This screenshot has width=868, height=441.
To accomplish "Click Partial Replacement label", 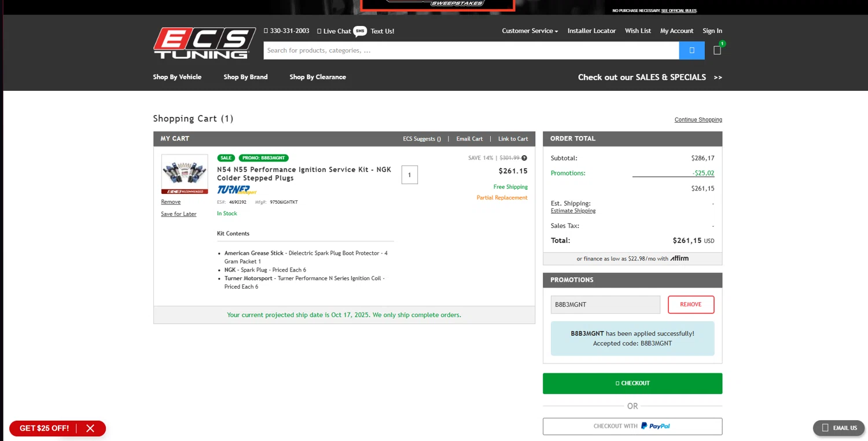I will 502,198.
